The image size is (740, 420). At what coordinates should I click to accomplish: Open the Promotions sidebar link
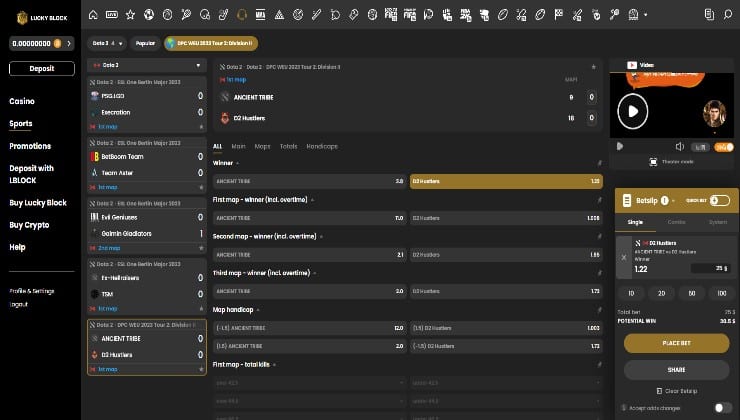[x=30, y=146]
